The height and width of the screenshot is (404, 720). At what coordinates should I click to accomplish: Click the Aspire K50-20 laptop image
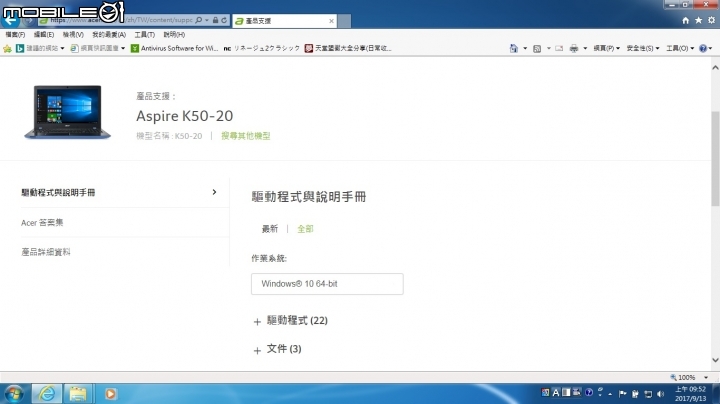click(x=68, y=112)
